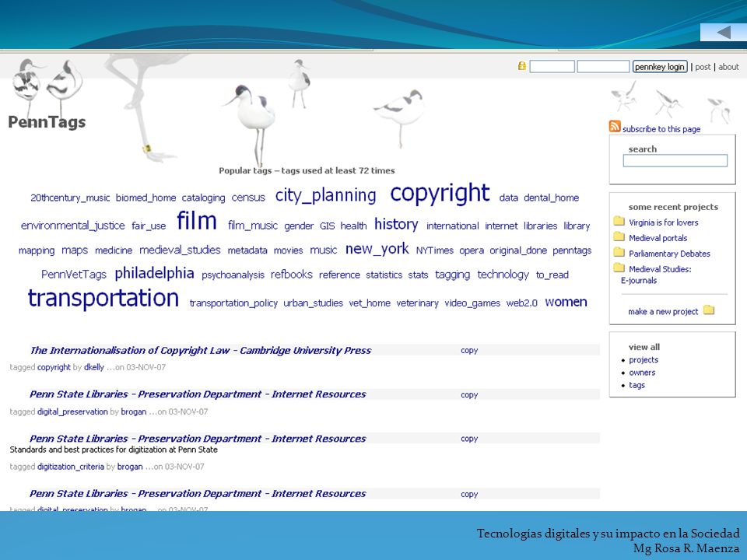Select the film tag

(197, 221)
